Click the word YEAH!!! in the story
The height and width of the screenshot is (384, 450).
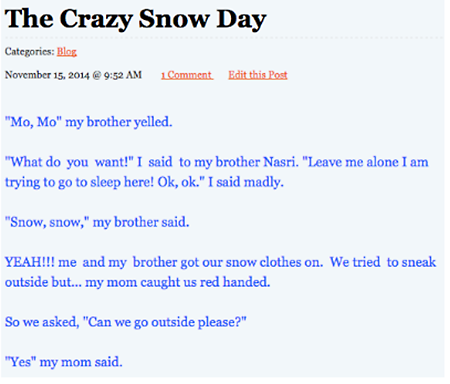click(x=29, y=262)
